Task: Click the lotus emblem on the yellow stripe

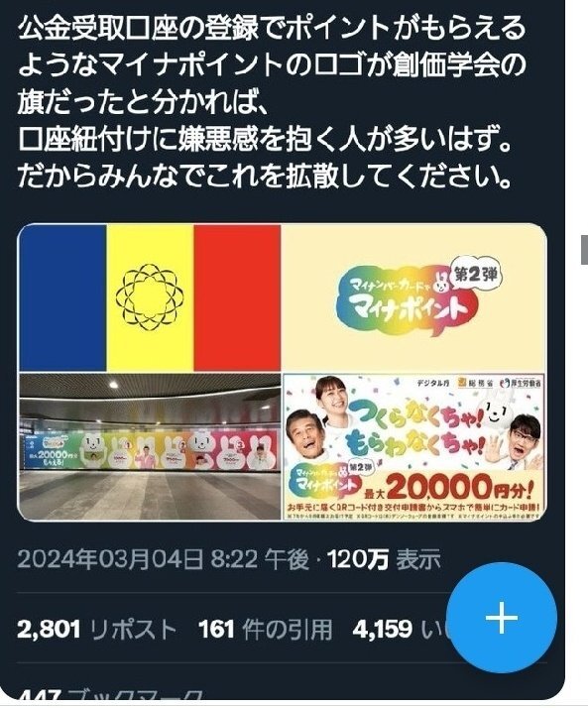Action: (x=150, y=296)
